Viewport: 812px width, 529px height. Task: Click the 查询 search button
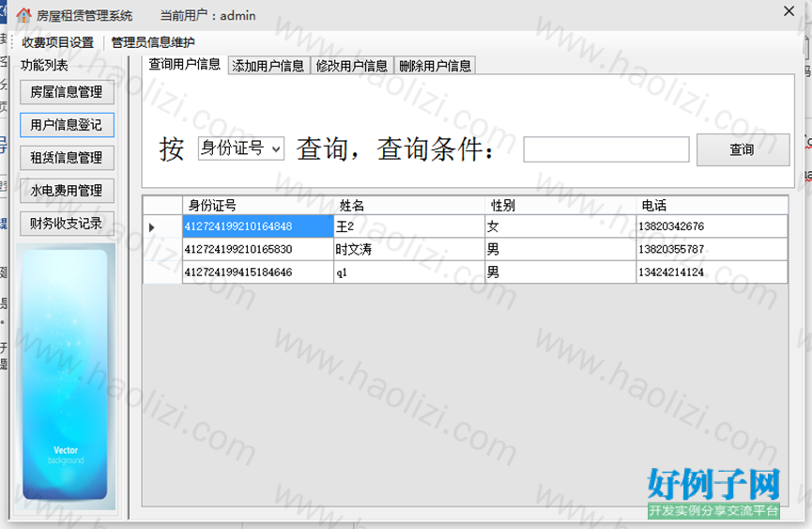pyautogui.click(x=743, y=149)
